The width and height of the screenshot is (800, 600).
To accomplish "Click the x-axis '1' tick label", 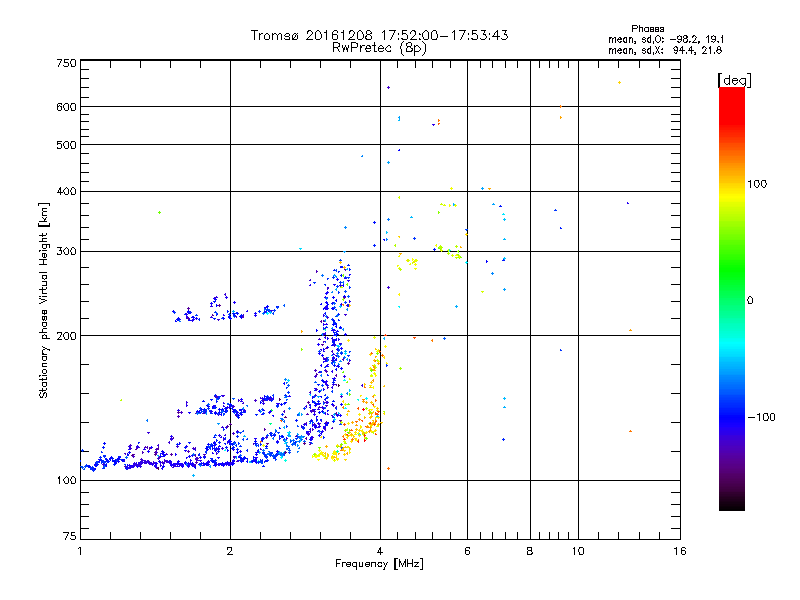I will [80, 551].
